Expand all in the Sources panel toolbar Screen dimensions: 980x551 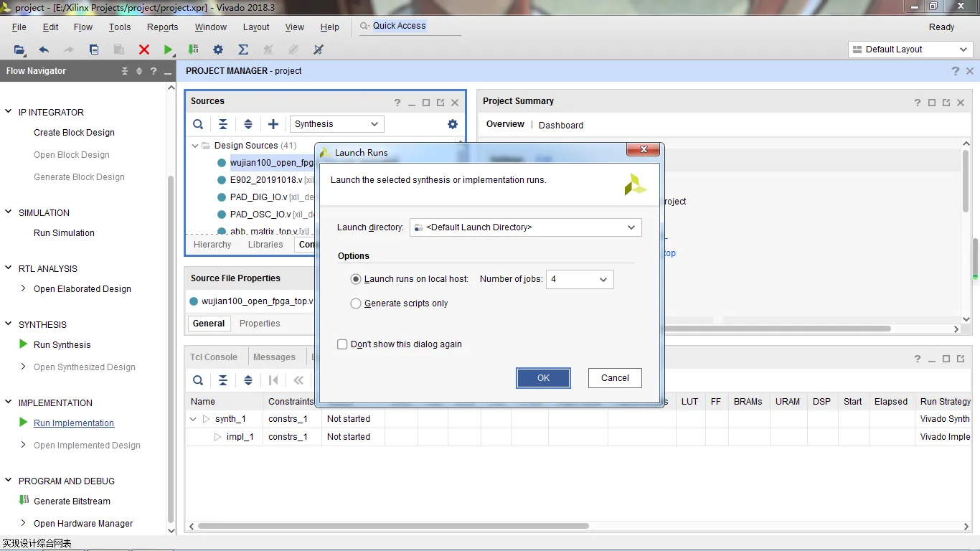click(248, 124)
